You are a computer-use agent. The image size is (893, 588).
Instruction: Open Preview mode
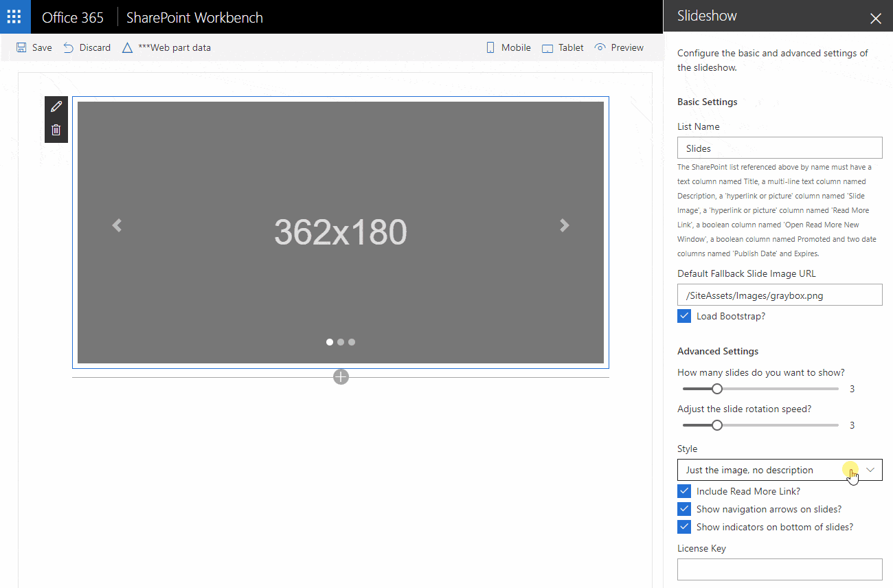(619, 48)
